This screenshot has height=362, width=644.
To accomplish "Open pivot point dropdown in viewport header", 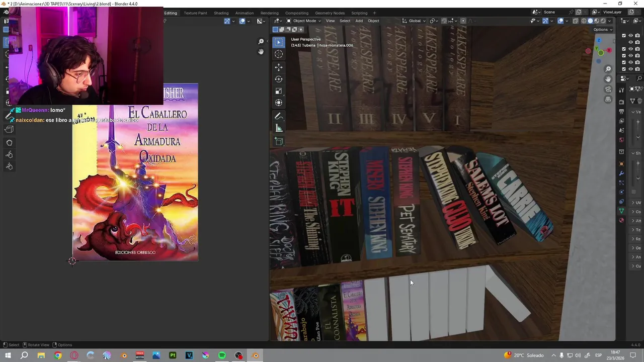I will (433, 21).
